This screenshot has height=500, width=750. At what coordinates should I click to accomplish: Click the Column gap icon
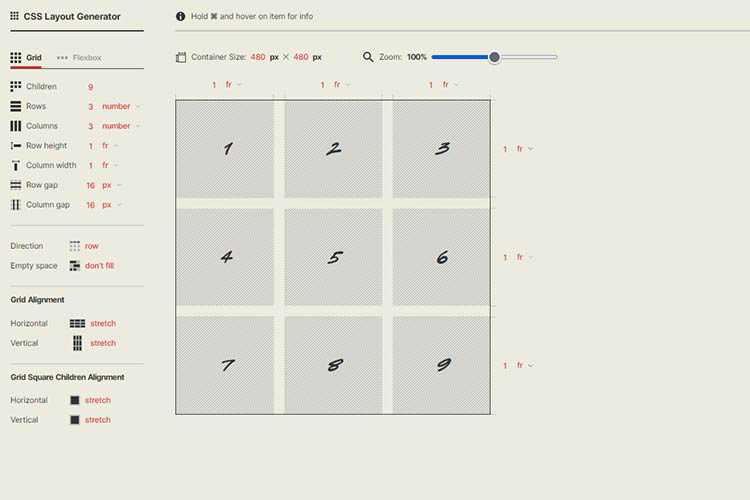point(16,205)
